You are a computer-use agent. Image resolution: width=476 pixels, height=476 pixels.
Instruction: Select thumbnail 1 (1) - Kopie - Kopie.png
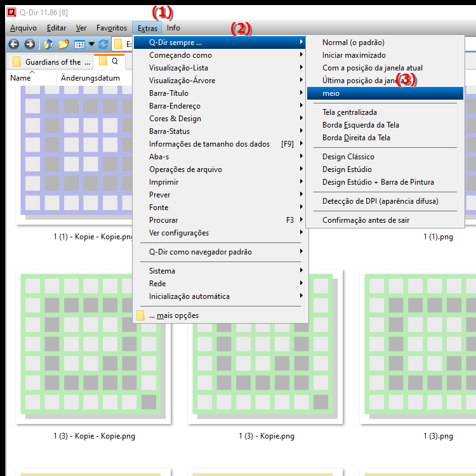[x=74, y=155]
